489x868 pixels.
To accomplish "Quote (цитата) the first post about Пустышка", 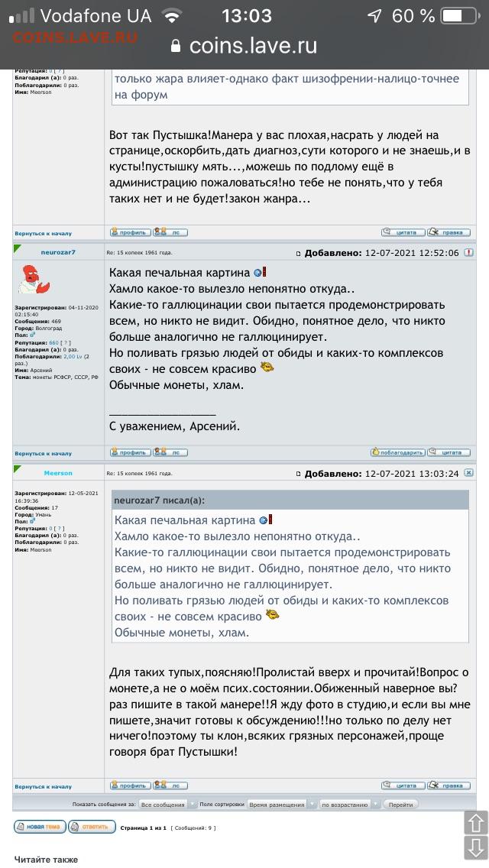I will tap(403, 232).
